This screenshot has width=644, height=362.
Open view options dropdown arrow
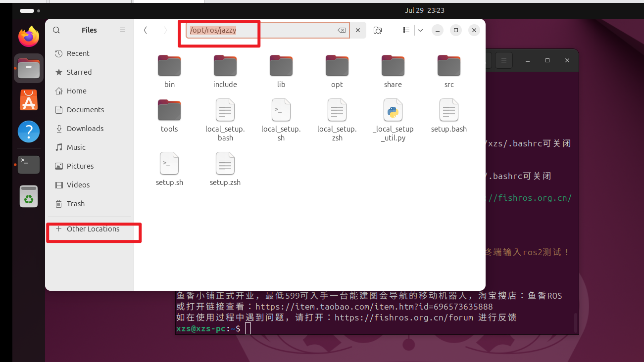click(x=420, y=30)
